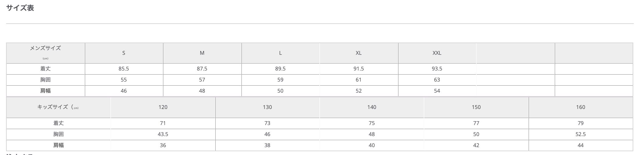Click the 140 kids size header
The image size is (644, 155).
coord(372,107)
